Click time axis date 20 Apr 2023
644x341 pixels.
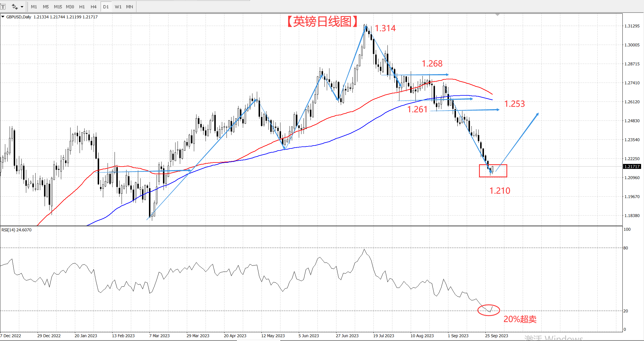click(235, 336)
